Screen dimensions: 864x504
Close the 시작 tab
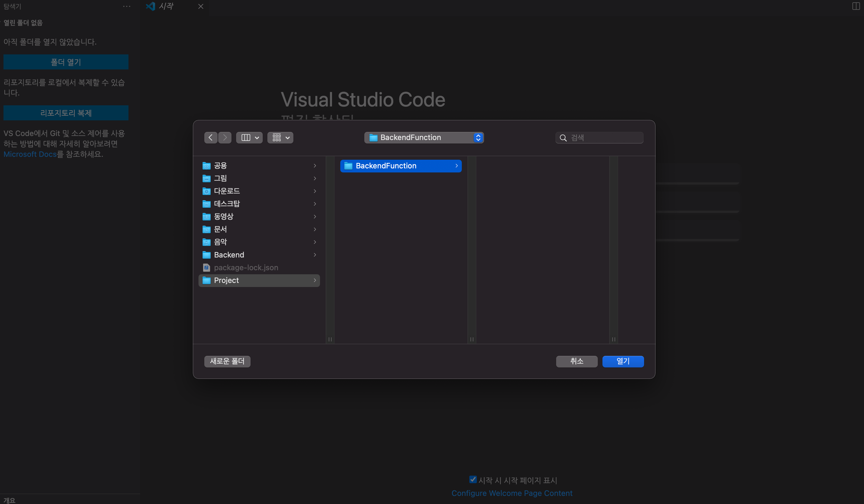click(x=201, y=6)
